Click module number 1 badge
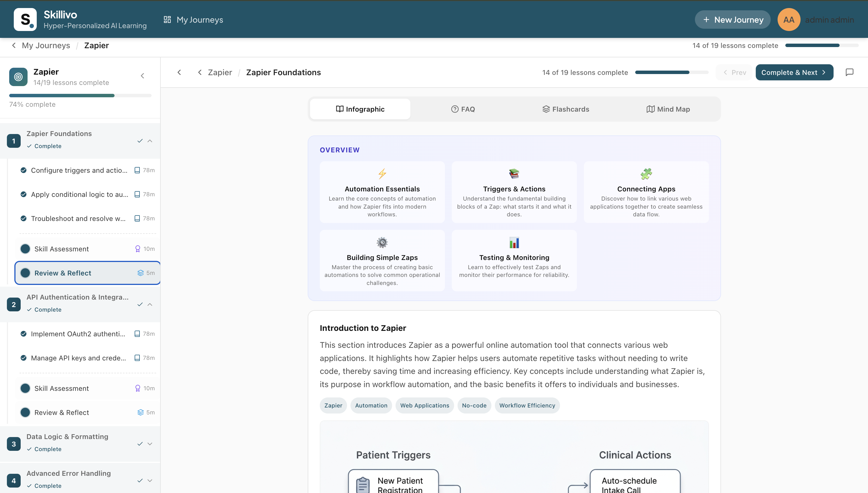Viewport: 868px width, 493px height. [13, 141]
